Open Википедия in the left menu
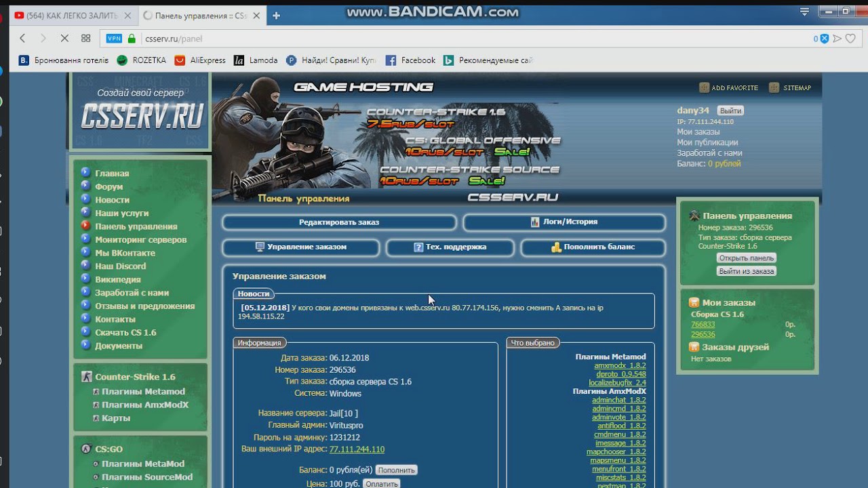Screen dimensions: 868x488 118,279
